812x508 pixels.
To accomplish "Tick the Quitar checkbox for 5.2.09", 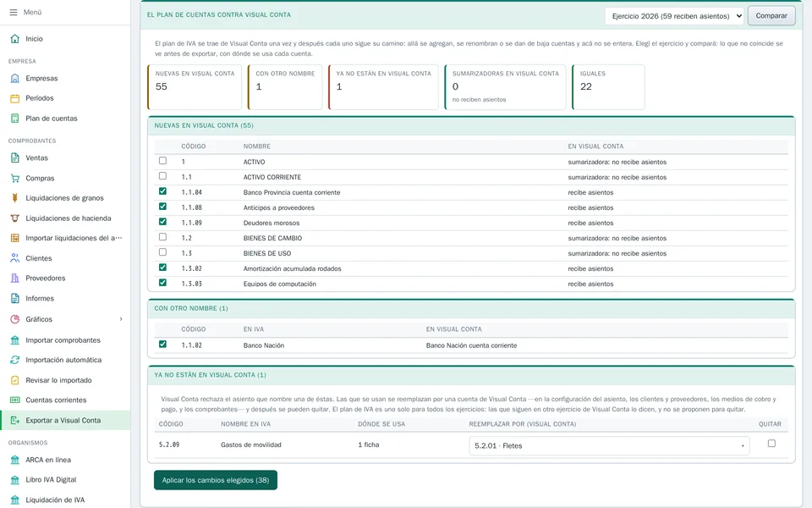I will (x=771, y=443).
